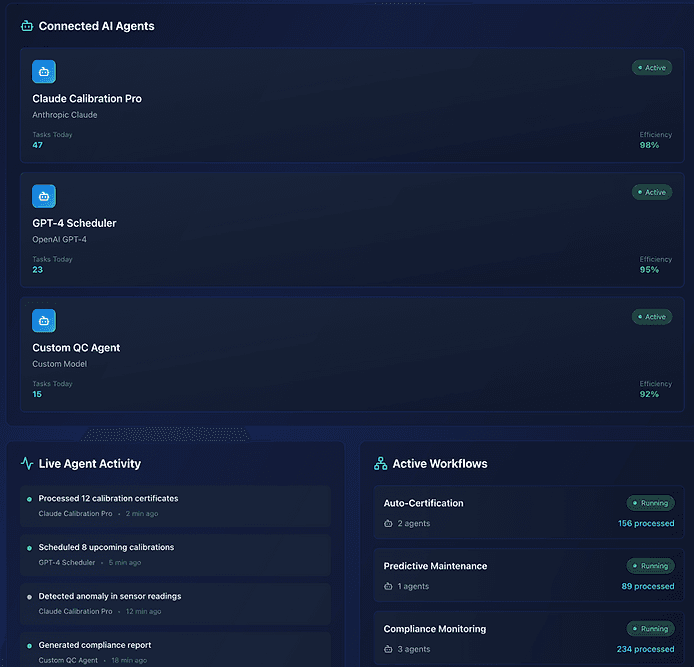Click the agents icon in Compliance Monitoring row

(x=388, y=649)
